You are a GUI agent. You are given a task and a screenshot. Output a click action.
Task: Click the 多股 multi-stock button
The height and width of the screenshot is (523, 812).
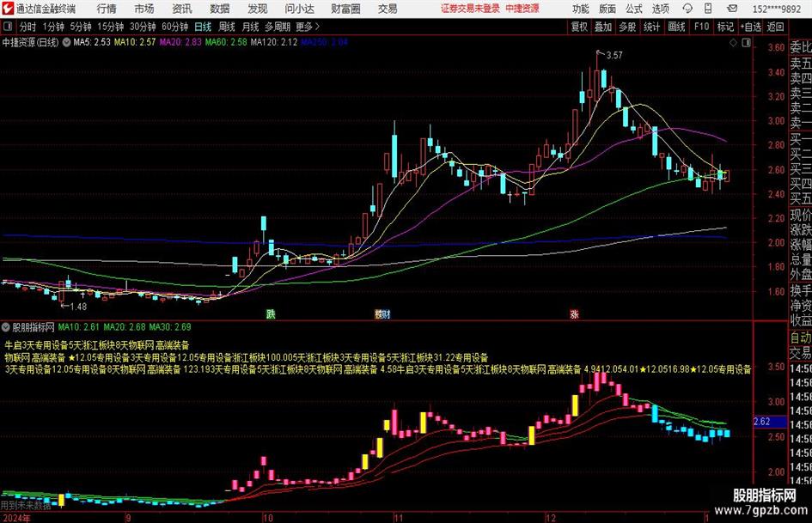click(x=627, y=27)
